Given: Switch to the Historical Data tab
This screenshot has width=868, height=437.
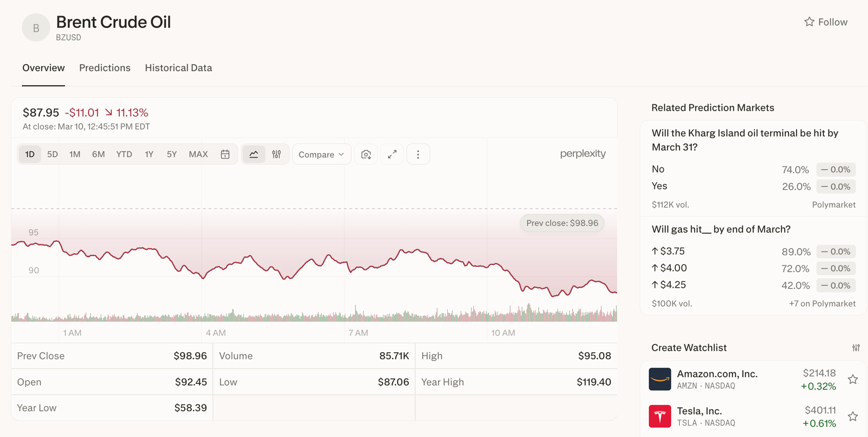Looking at the screenshot, I should 178,68.
